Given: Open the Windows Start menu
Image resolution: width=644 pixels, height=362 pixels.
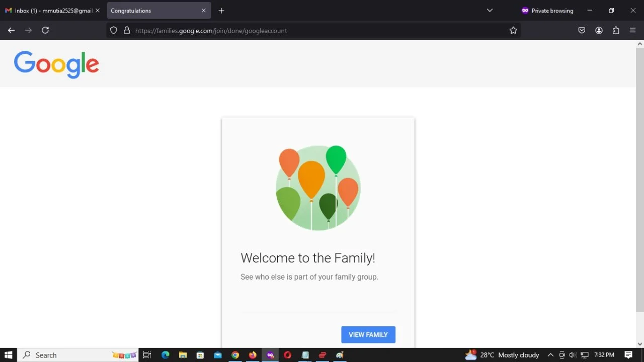Looking at the screenshot, I should pos(9,355).
